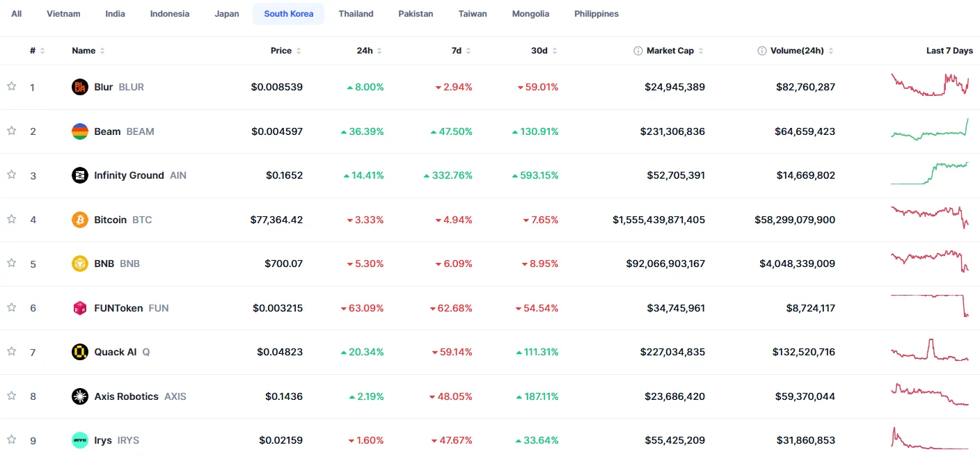The image size is (980, 459).
Task: Click the BNB yellow logo icon
Action: pos(80,264)
